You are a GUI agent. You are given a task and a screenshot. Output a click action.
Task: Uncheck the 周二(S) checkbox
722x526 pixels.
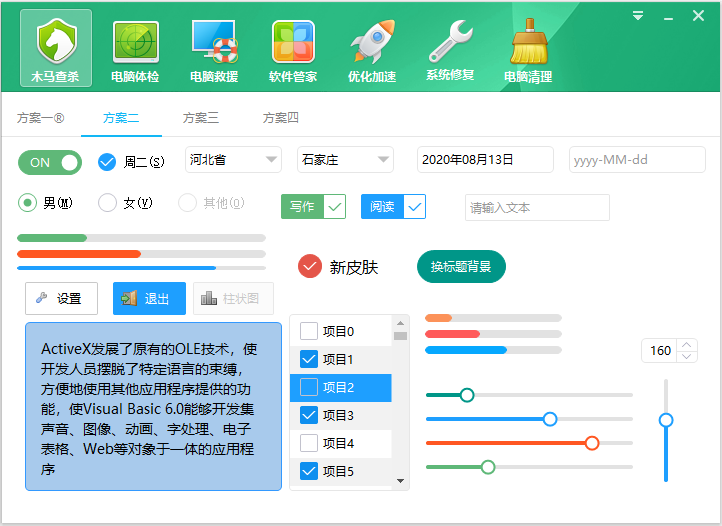click(107, 162)
